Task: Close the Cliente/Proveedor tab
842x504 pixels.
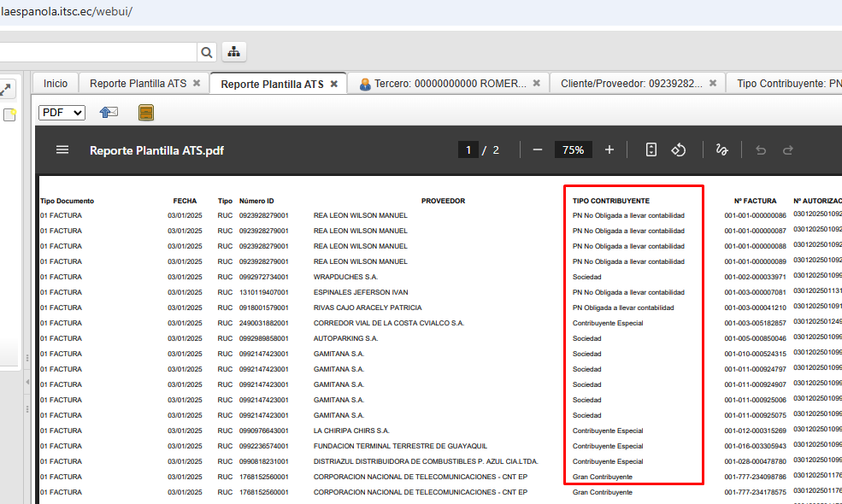Action: pos(714,84)
